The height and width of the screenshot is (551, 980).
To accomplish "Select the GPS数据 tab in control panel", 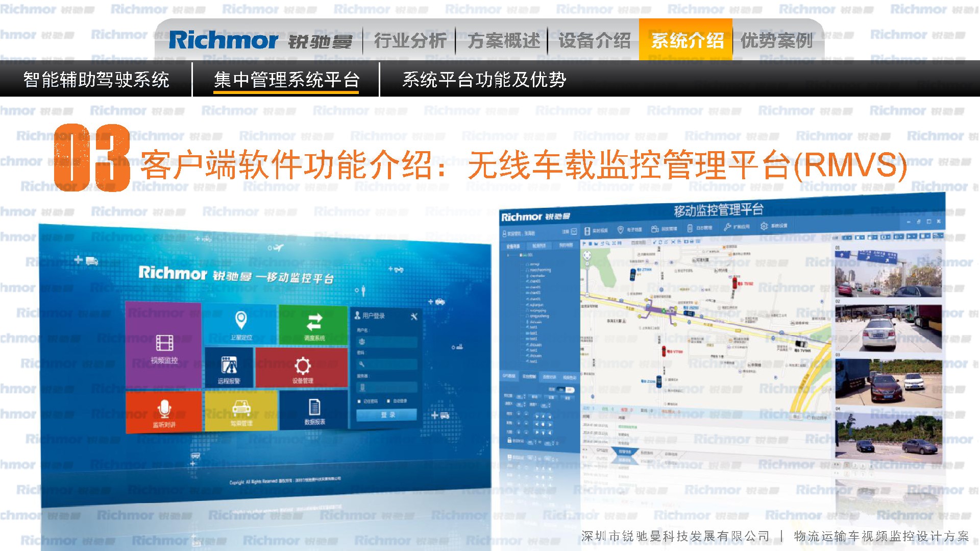I will (x=509, y=376).
